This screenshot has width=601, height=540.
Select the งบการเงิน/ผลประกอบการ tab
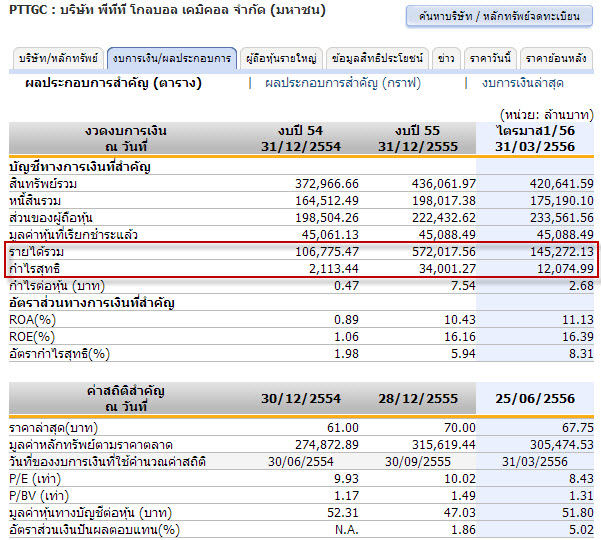(x=172, y=58)
